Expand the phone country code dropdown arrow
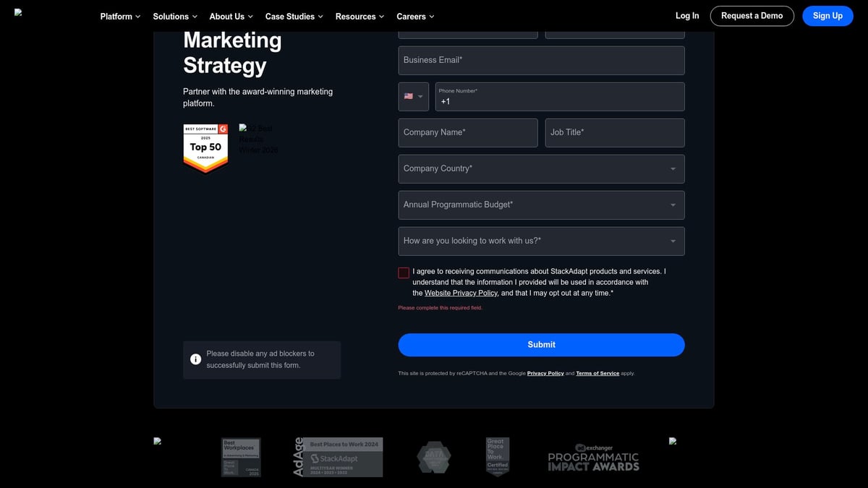 (x=420, y=96)
